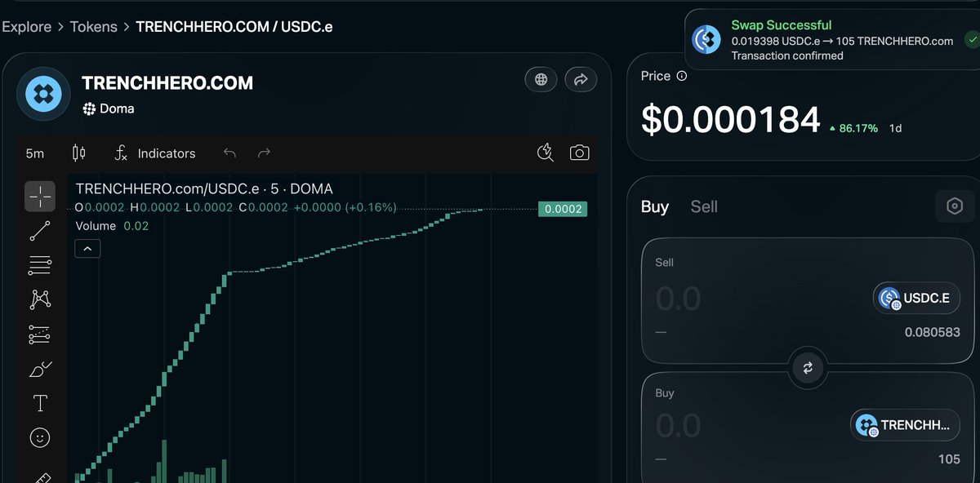Share the TRENCHHERO.COM token page
The image size is (980, 483).
[x=581, y=79]
